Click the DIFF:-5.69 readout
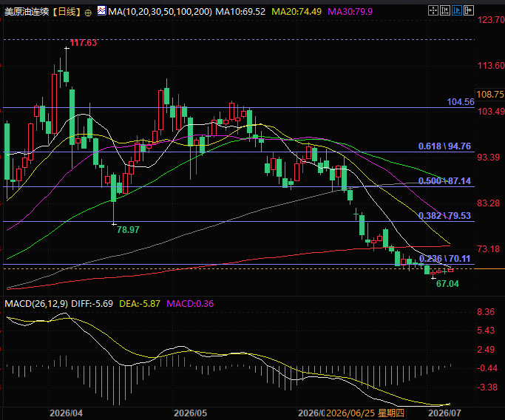Screen dimensions: 505x420 point(92,304)
